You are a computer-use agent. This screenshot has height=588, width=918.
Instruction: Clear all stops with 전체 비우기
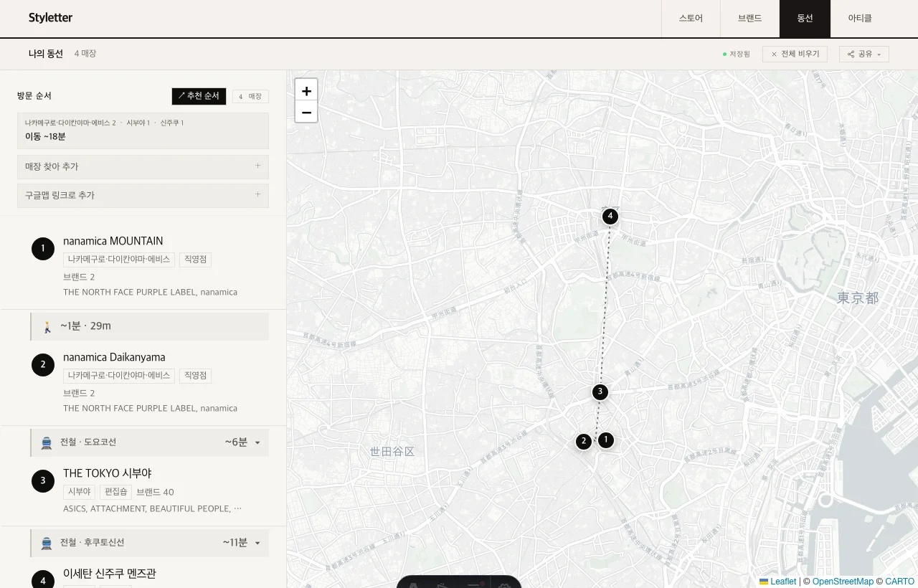(x=795, y=54)
